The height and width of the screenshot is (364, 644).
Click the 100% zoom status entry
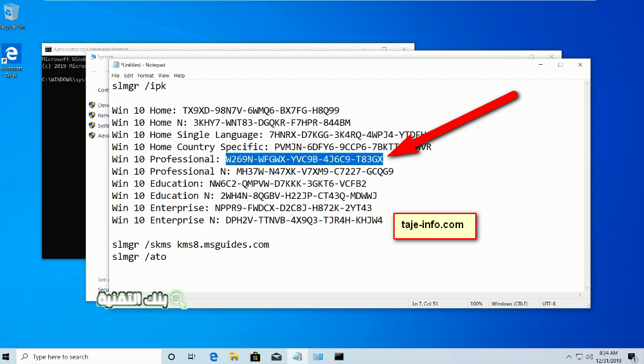(476, 304)
